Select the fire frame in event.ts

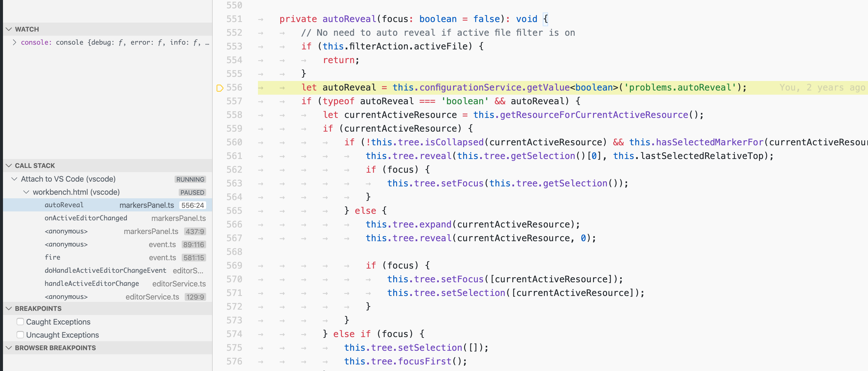tap(52, 257)
